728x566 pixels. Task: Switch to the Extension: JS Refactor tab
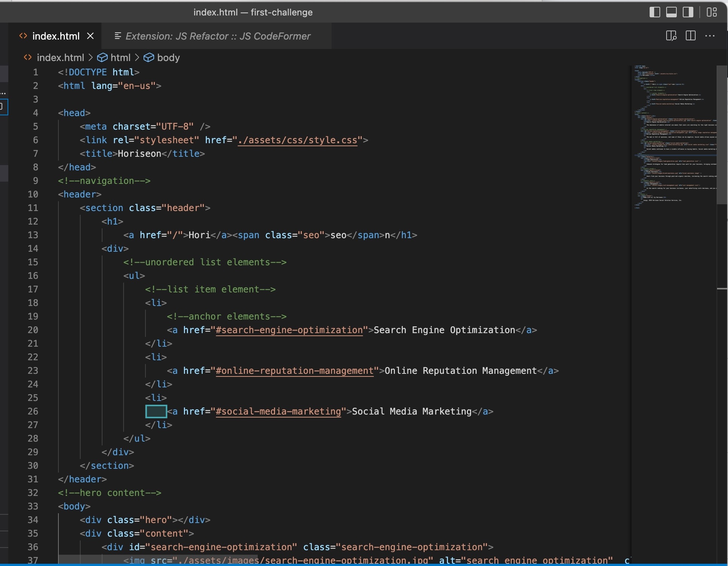[218, 36]
